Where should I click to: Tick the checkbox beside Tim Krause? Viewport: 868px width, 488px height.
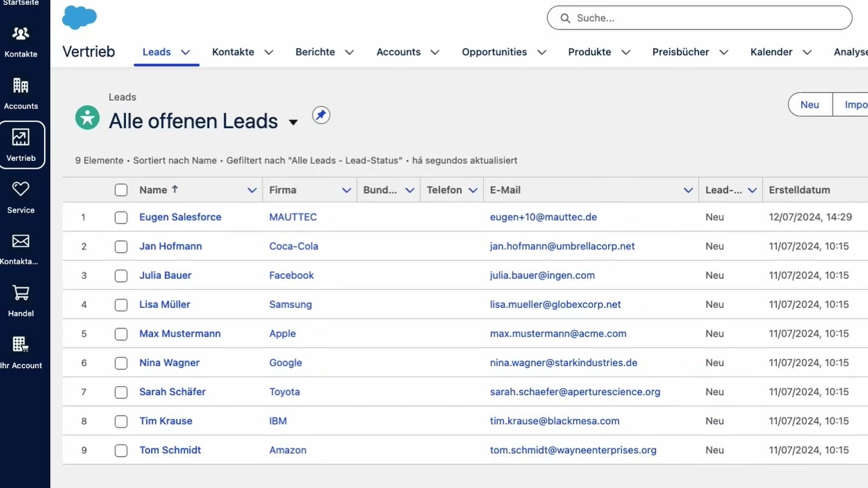[x=121, y=421]
